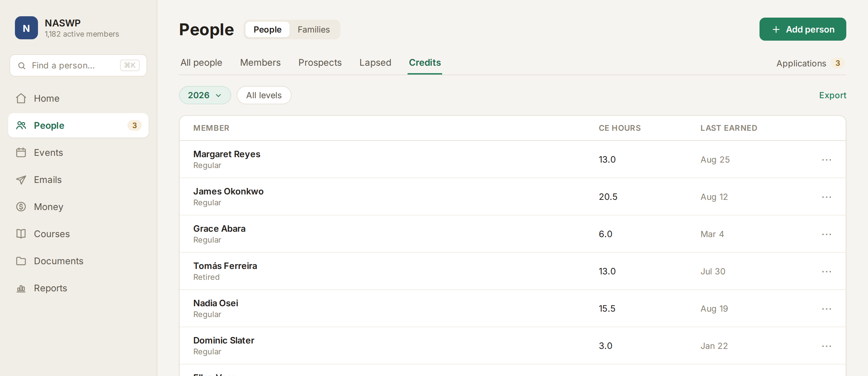Click the MEMBER column header
Image resolution: width=868 pixels, height=376 pixels.
pyautogui.click(x=211, y=128)
